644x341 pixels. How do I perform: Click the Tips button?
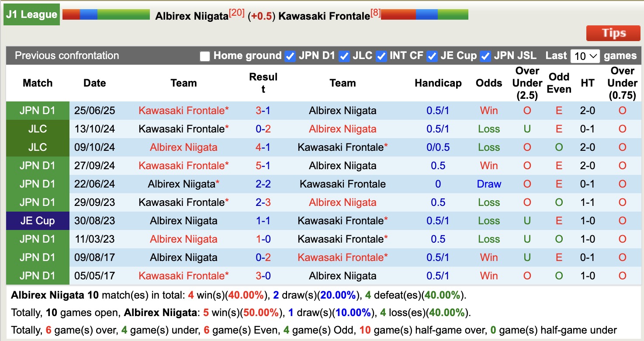[x=613, y=33]
